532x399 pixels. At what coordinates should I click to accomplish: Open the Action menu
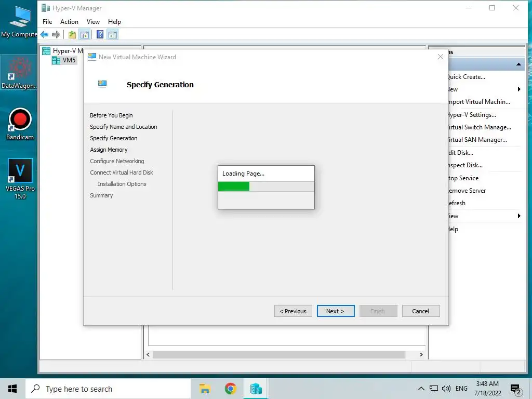tap(69, 22)
